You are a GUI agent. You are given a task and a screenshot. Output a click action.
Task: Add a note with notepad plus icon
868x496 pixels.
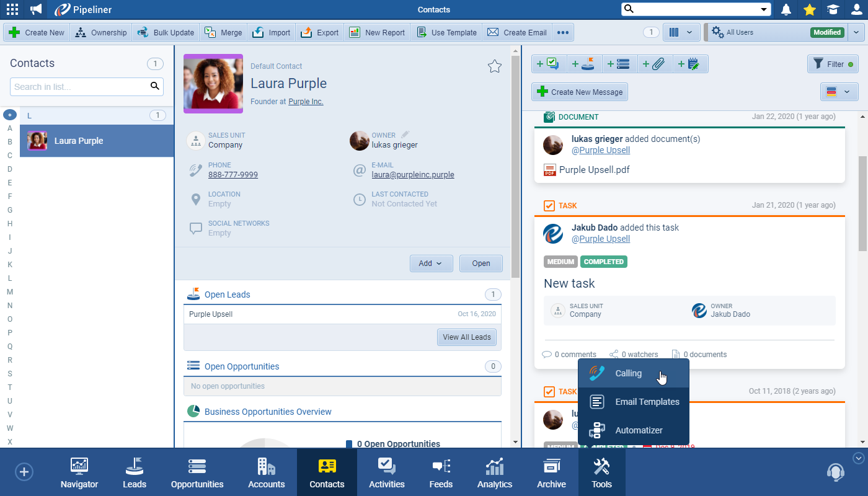(x=690, y=64)
